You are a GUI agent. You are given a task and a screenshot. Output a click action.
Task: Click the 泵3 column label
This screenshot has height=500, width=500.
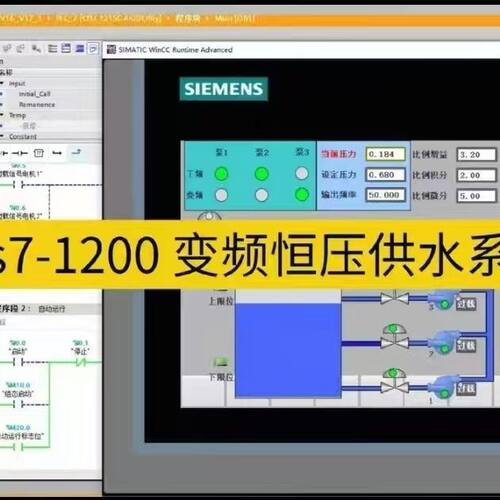(302, 152)
